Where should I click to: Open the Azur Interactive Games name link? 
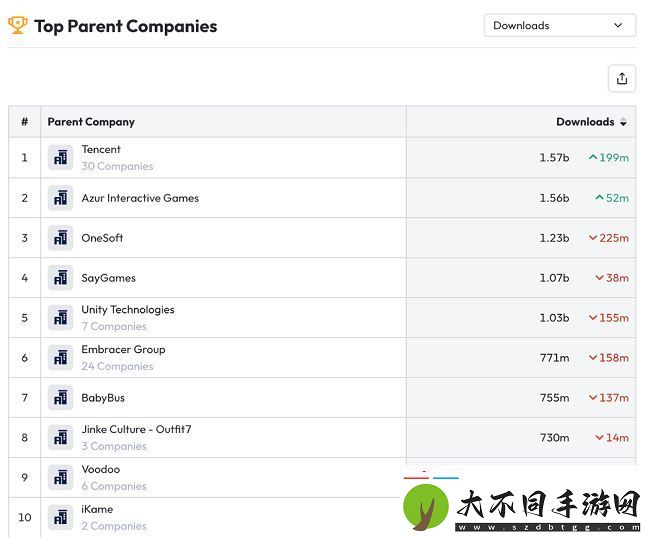pyautogui.click(x=140, y=198)
